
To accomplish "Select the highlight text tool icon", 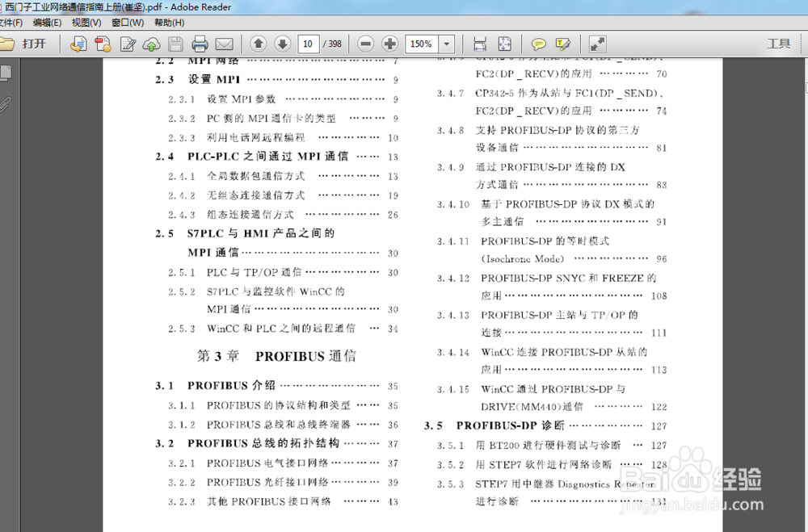I will point(562,44).
